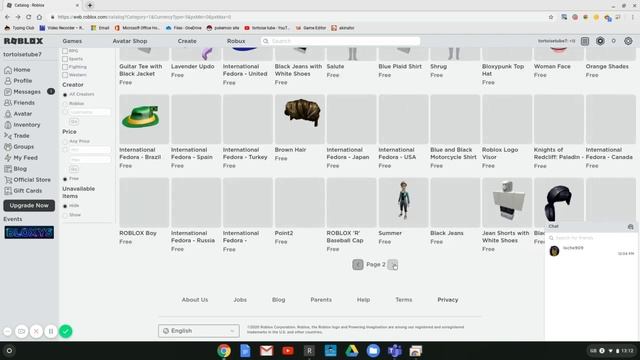The width and height of the screenshot is (640, 360).
Task: Open the Games tab in the header
Action: [72, 41]
